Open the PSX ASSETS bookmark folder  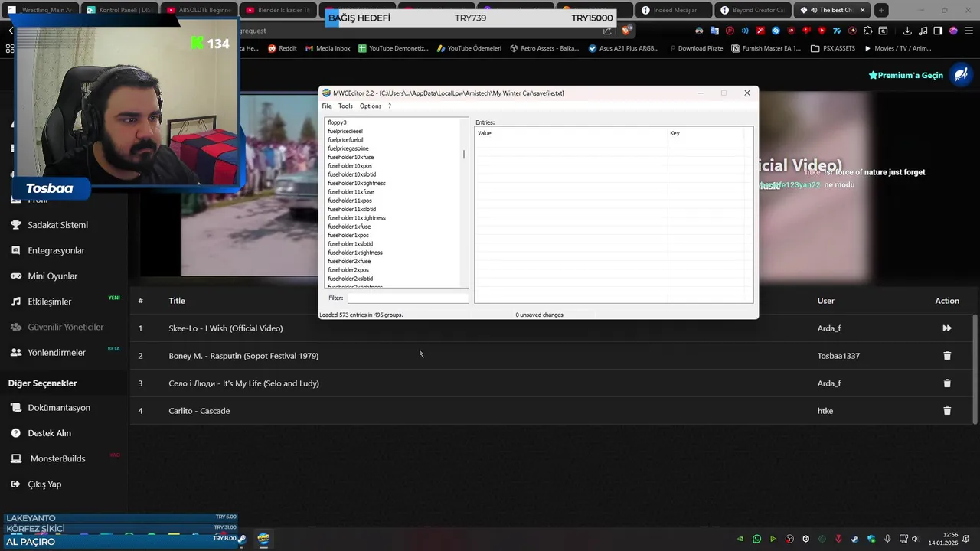(x=832, y=48)
